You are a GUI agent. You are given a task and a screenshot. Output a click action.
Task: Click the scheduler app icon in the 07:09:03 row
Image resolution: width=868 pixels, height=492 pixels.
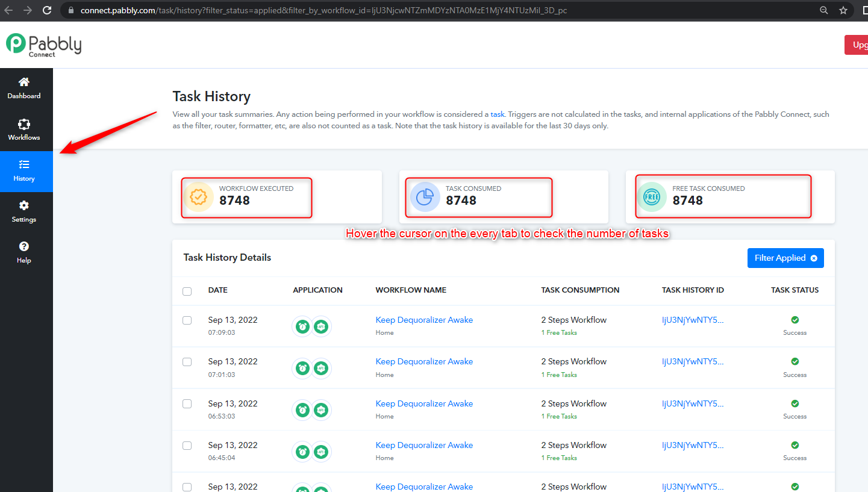pyautogui.click(x=302, y=326)
